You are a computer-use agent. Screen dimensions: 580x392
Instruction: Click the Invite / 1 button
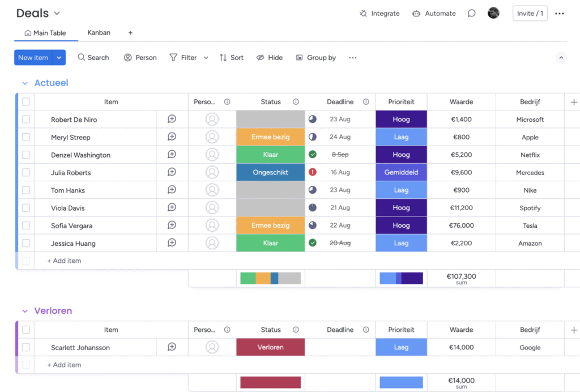coord(530,14)
